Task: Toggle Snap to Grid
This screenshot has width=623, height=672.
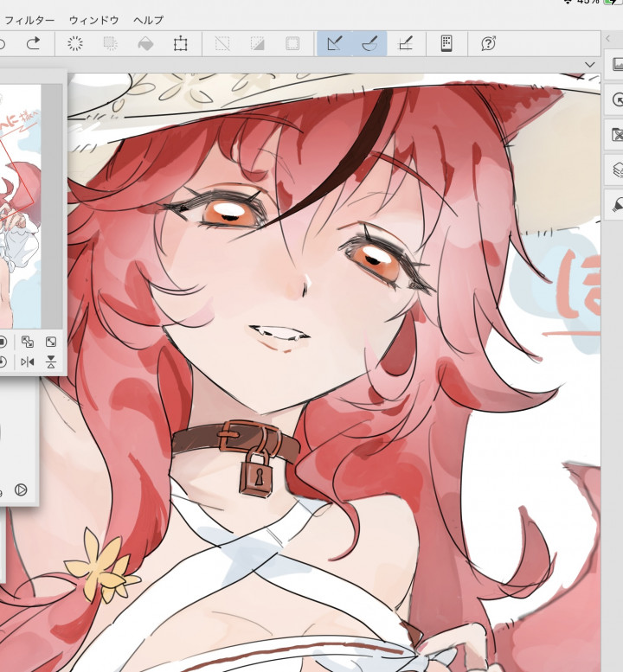Action: coord(405,43)
